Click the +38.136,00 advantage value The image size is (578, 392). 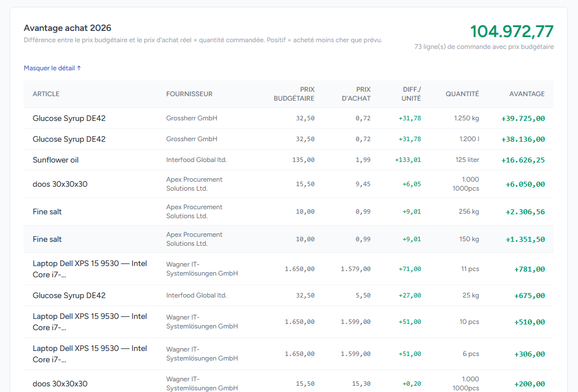click(x=523, y=139)
